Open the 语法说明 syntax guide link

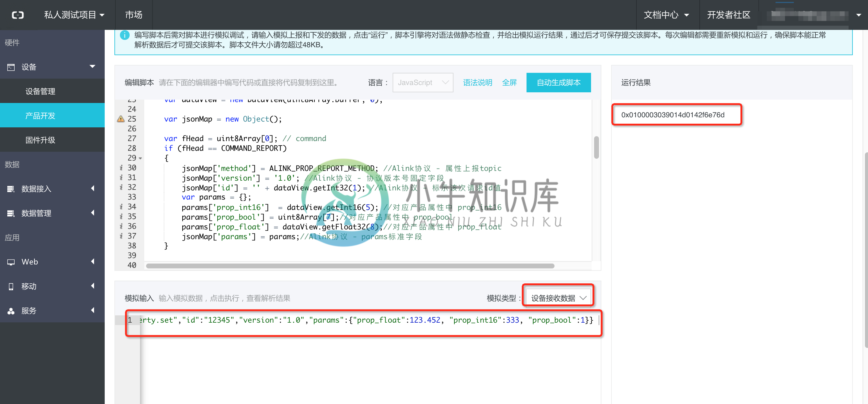(478, 83)
